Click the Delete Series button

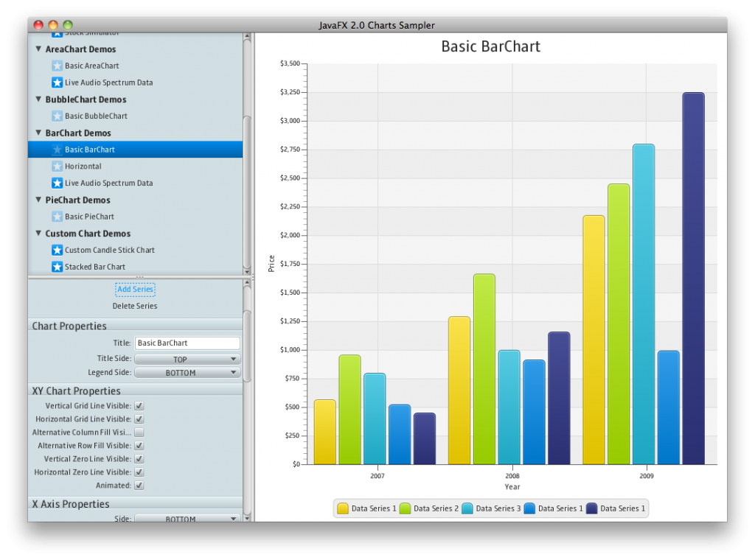pos(135,306)
